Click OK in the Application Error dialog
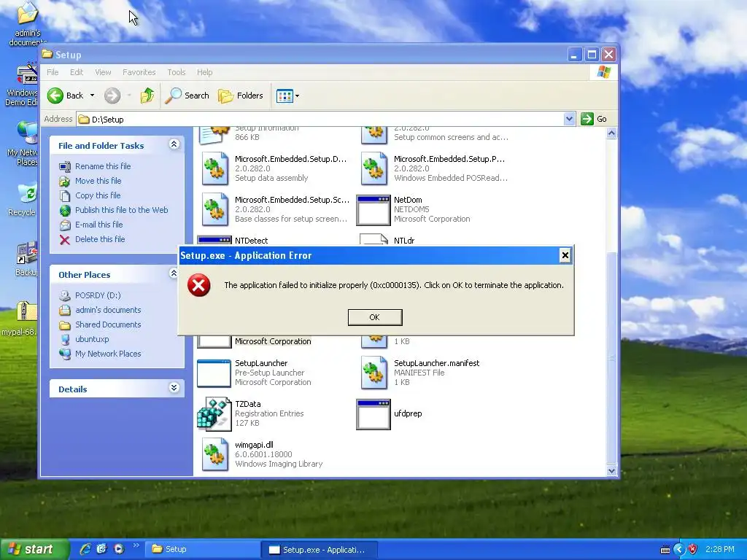This screenshot has height=560, width=747. pyautogui.click(x=375, y=317)
